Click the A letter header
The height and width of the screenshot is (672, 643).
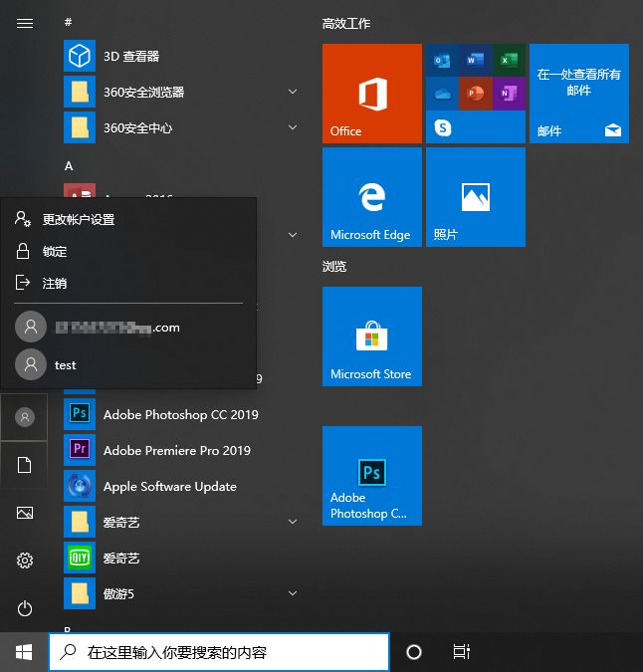click(69, 166)
